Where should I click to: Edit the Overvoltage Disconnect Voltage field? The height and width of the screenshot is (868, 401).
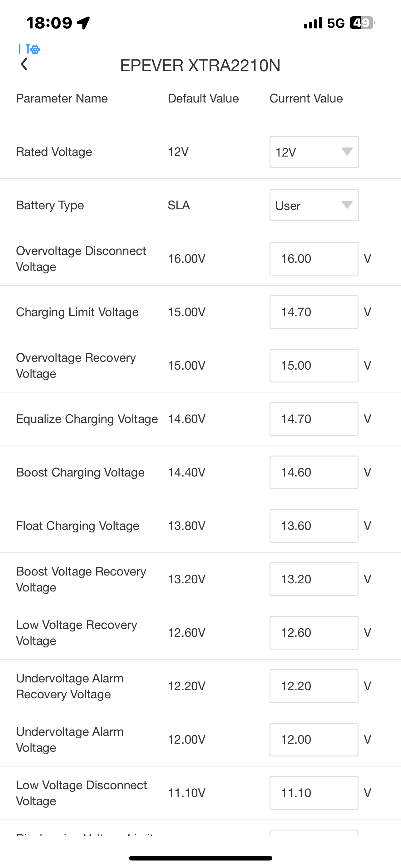[314, 259]
